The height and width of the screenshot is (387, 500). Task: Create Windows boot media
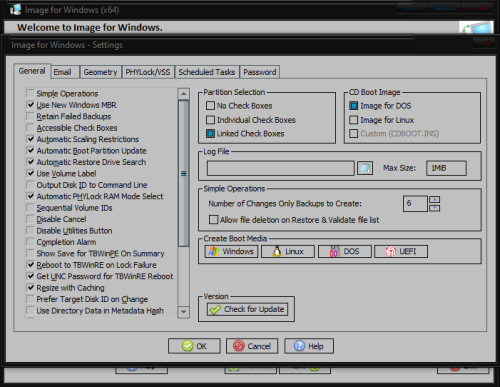[x=231, y=251]
